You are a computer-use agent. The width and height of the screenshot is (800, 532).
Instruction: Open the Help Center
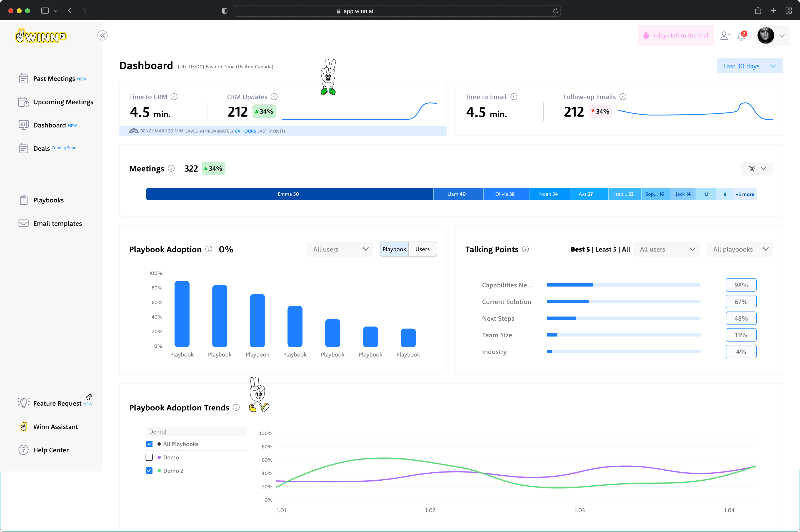51,450
